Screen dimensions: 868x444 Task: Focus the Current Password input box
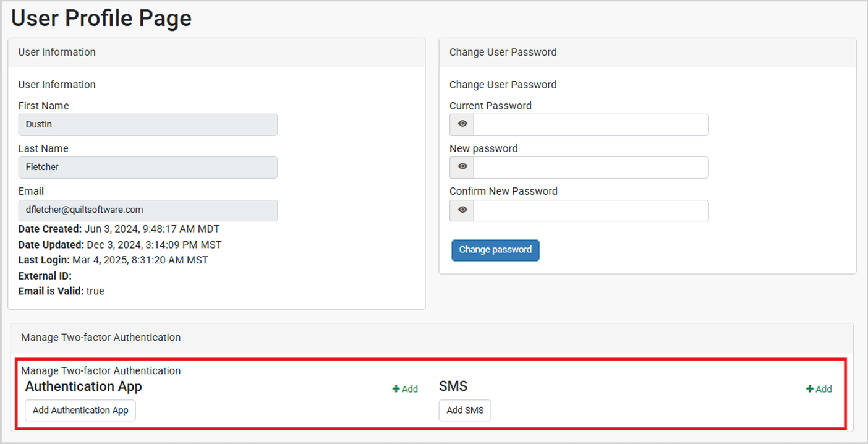point(590,124)
